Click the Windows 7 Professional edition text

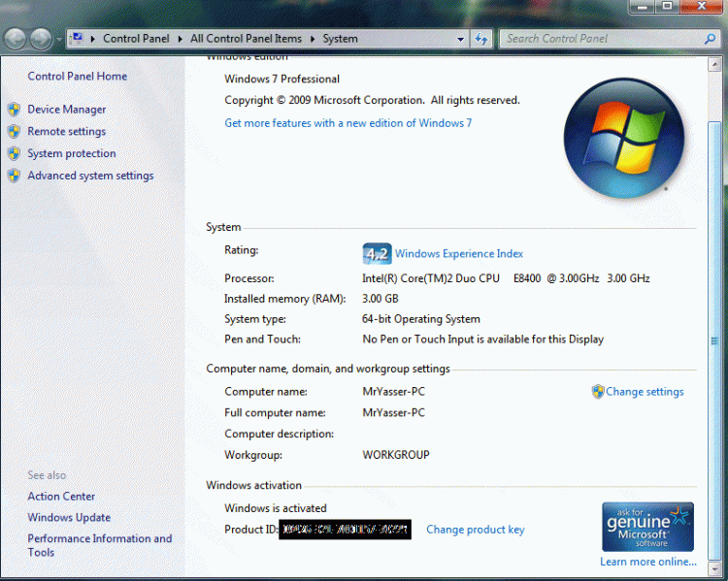(x=281, y=79)
